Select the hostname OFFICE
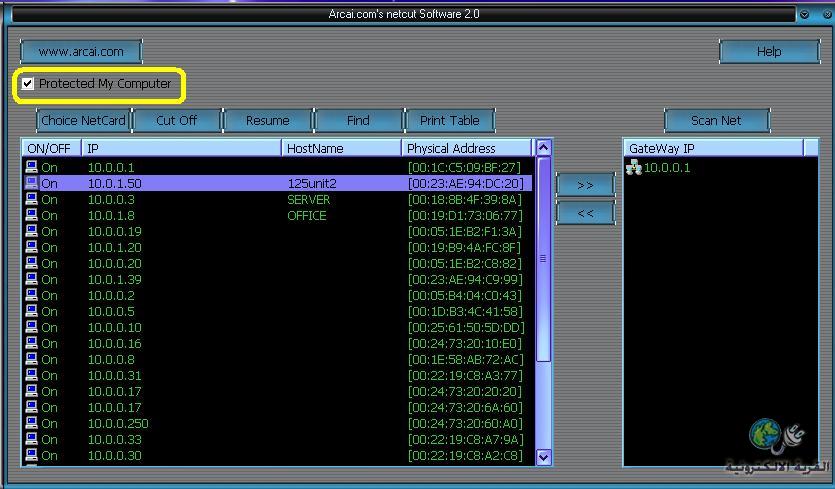 pyautogui.click(x=307, y=215)
